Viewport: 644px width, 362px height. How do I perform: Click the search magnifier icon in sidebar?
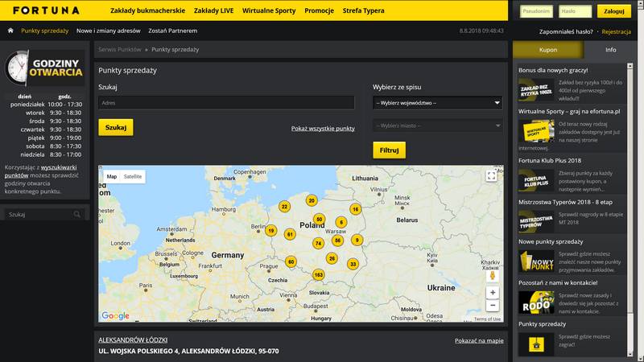click(76, 214)
